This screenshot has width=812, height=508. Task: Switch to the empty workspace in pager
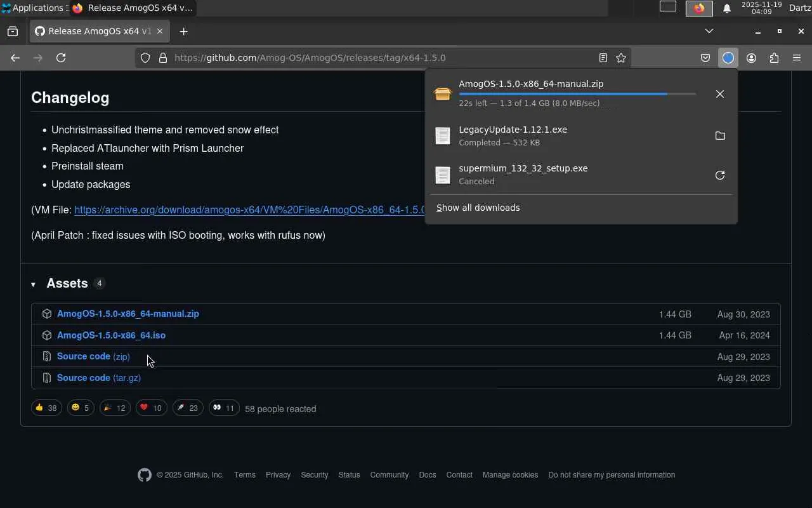[668, 7]
